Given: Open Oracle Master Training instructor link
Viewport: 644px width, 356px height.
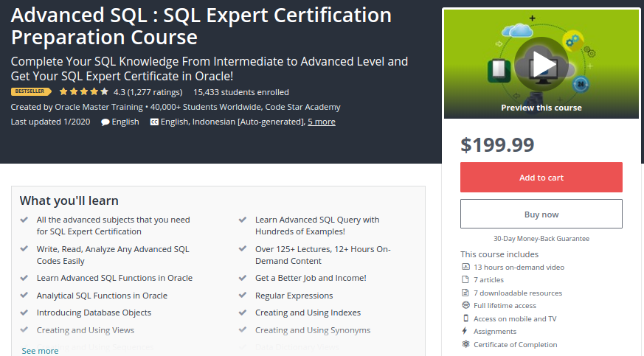Looking at the screenshot, I should tap(99, 107).
